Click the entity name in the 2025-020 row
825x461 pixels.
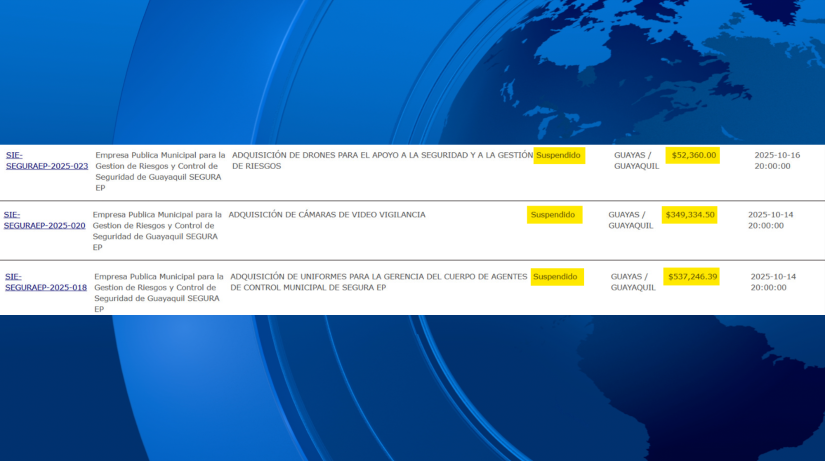[157, 231]
